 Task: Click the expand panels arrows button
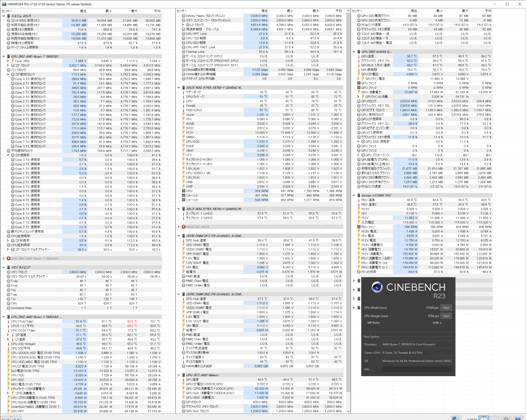[x=5, y=418]
